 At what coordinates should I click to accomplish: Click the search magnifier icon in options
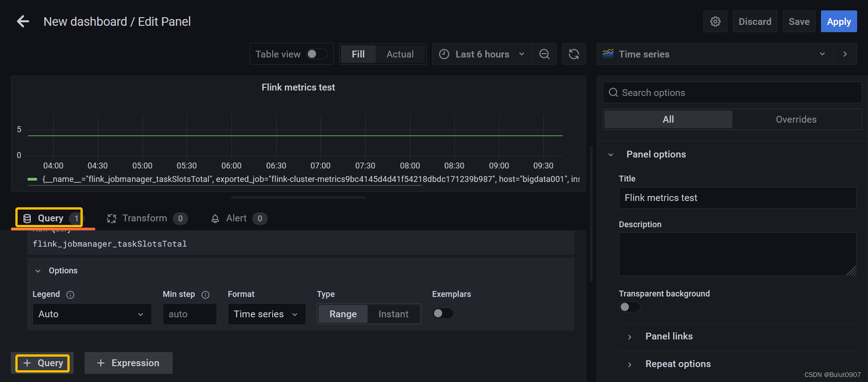click(x=613, y=92)
